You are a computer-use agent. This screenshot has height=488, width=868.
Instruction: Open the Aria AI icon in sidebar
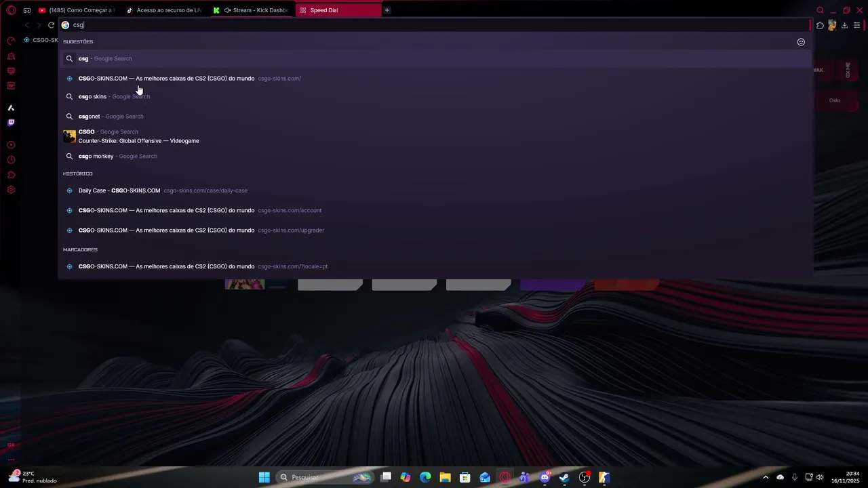[11, 108]
